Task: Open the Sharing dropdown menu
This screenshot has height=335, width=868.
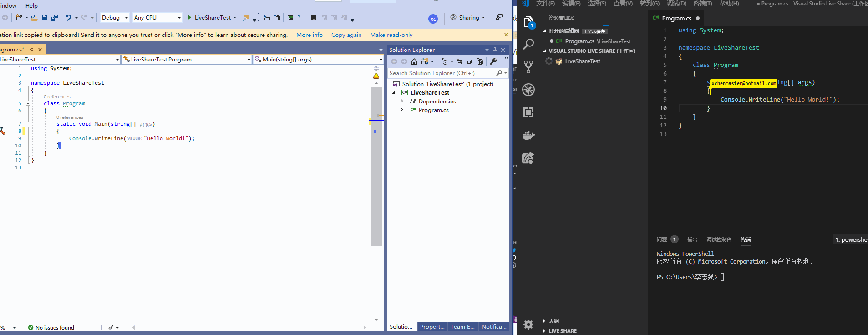Action: (x=467, y=17)
